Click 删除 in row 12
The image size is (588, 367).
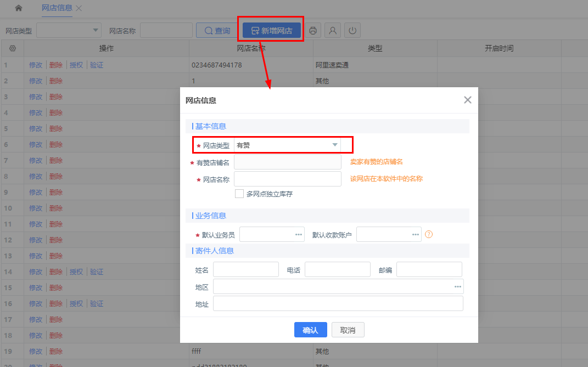point(56,240)
